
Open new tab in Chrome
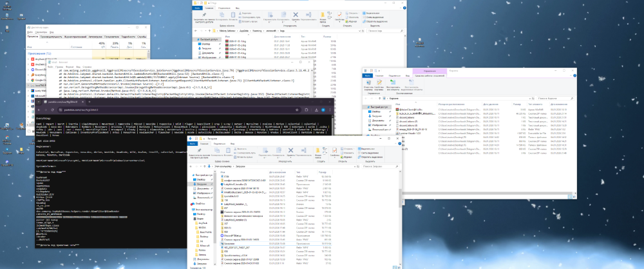(x=90, y=102)
